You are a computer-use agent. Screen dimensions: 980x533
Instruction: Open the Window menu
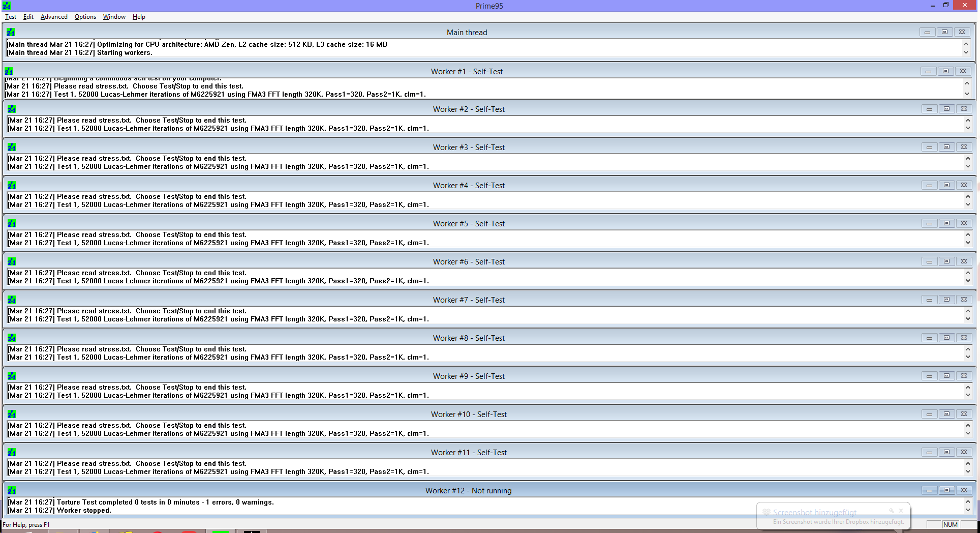click(x=114, y=17)
